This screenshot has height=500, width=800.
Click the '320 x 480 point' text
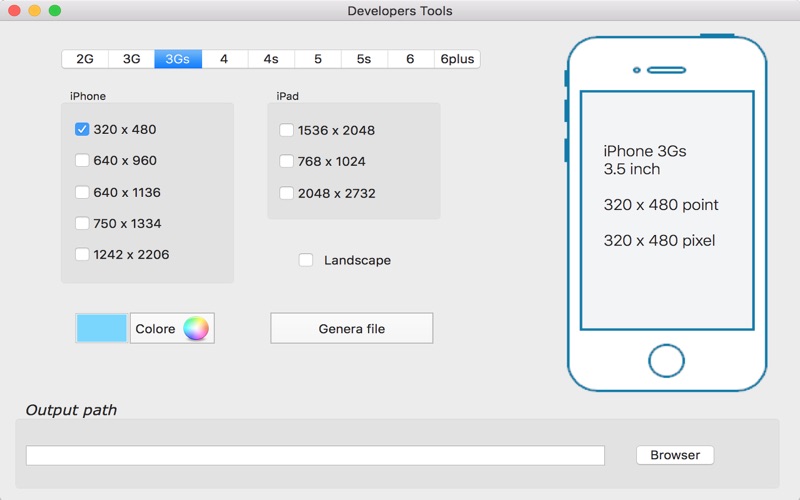pos(661,205)
